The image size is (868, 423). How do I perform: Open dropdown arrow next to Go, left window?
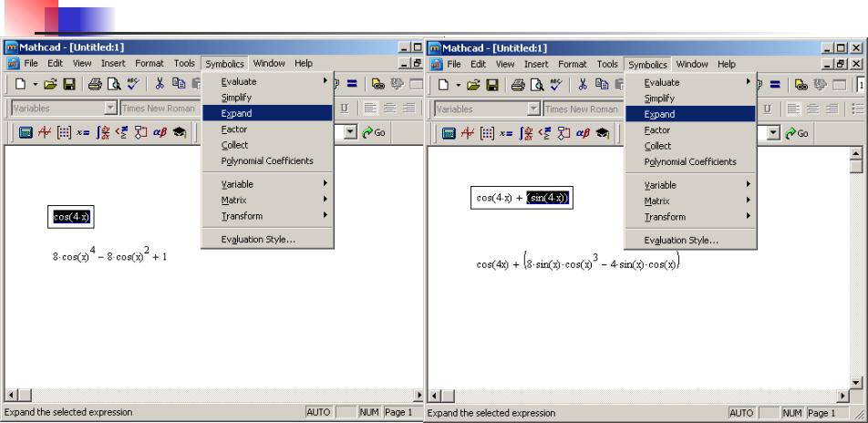click(350, 133)
